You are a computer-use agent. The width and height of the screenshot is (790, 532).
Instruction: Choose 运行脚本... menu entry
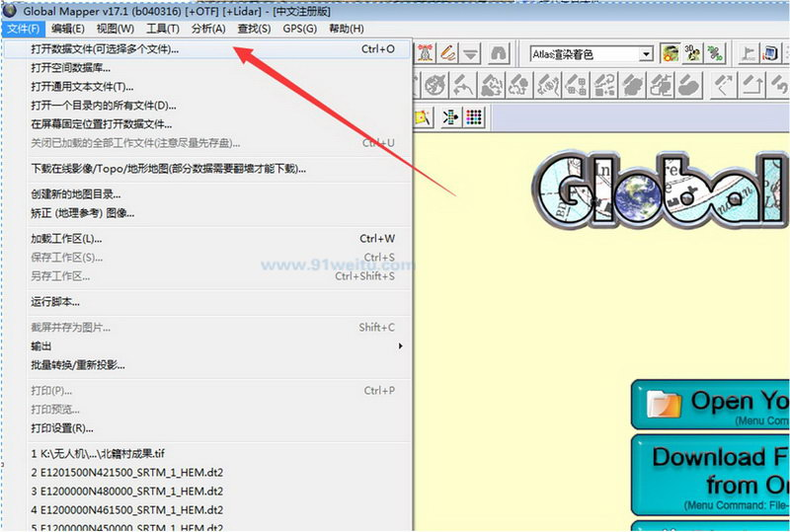pos(207,302)
